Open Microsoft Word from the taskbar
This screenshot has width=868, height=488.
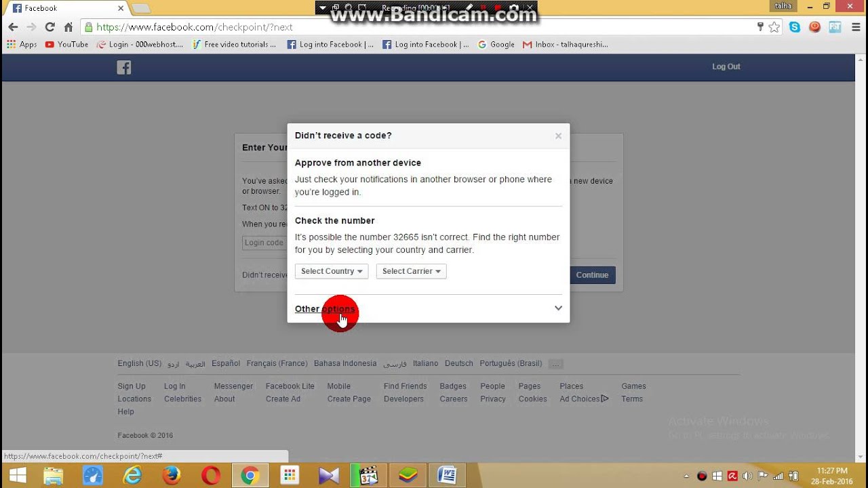pyautogui.click(x=447, y=476)
